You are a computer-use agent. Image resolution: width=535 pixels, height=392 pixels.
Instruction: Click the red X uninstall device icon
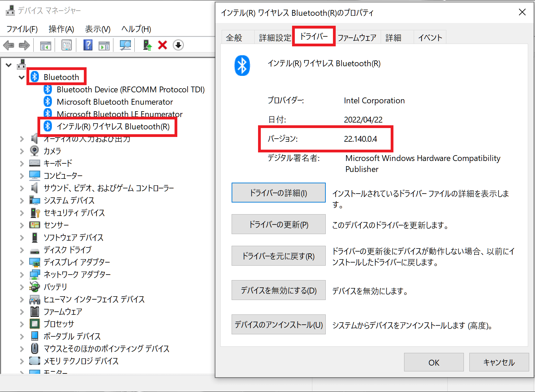163,45
